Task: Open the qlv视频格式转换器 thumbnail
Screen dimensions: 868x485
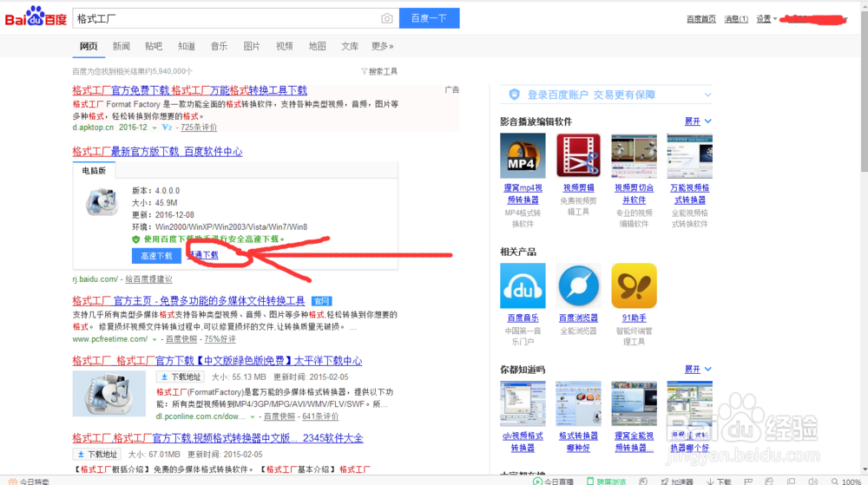Action: [523, 403]
